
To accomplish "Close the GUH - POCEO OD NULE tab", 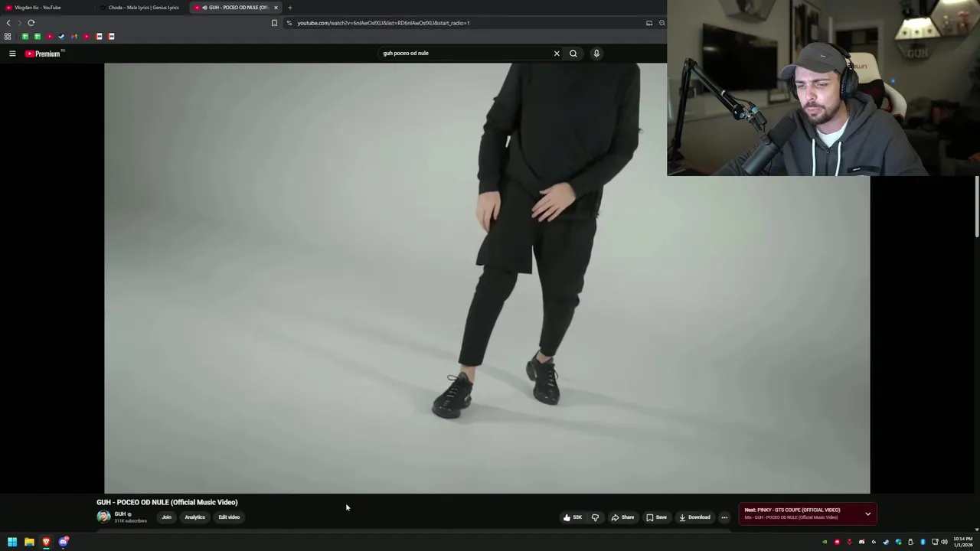I will (x=276, y=8).
